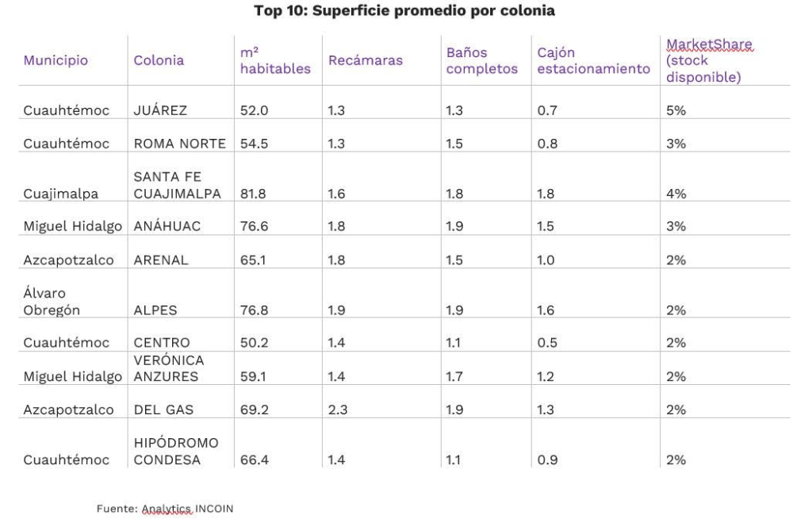Screen dimensions: 812x523
Task: Click the m² habitables header
Action: pyautogui.click(x=274, y=61)
